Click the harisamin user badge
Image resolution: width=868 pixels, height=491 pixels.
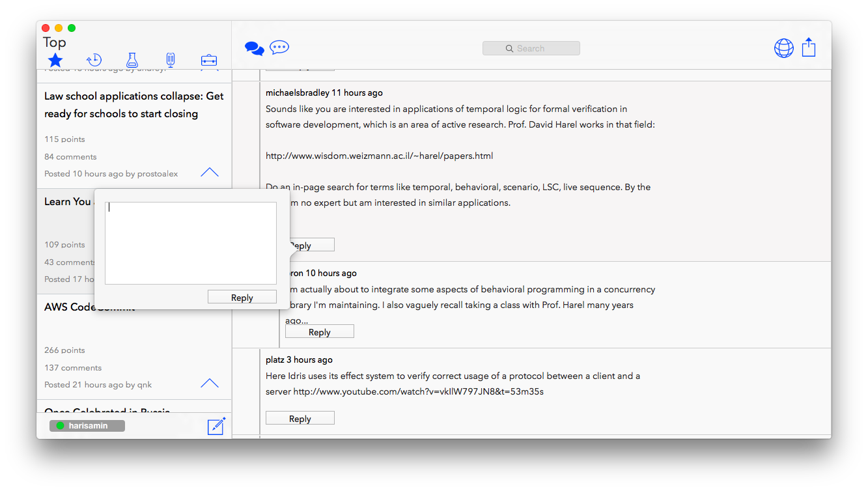click(x=87, y=426)
